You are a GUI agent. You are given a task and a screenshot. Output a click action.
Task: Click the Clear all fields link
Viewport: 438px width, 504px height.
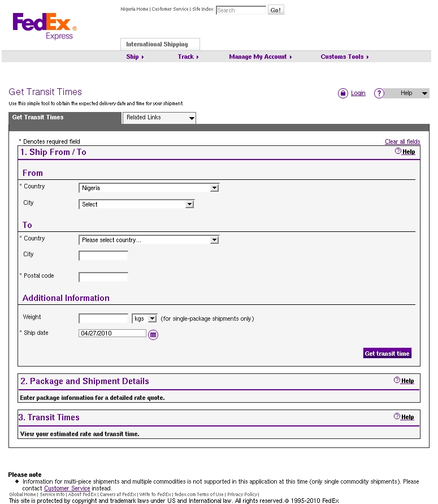point(402,141)
